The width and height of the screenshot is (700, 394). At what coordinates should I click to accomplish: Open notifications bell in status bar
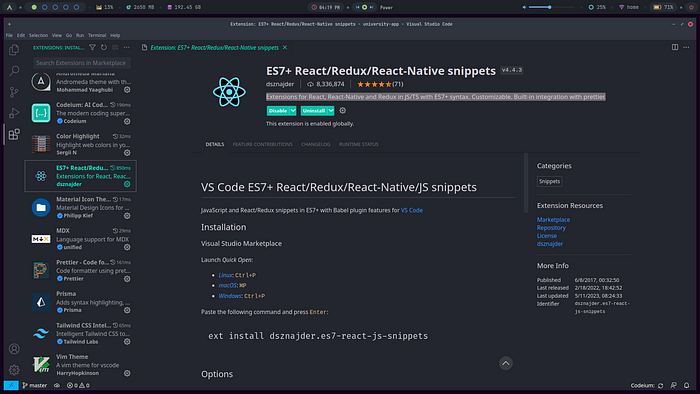tap(687, 385)
